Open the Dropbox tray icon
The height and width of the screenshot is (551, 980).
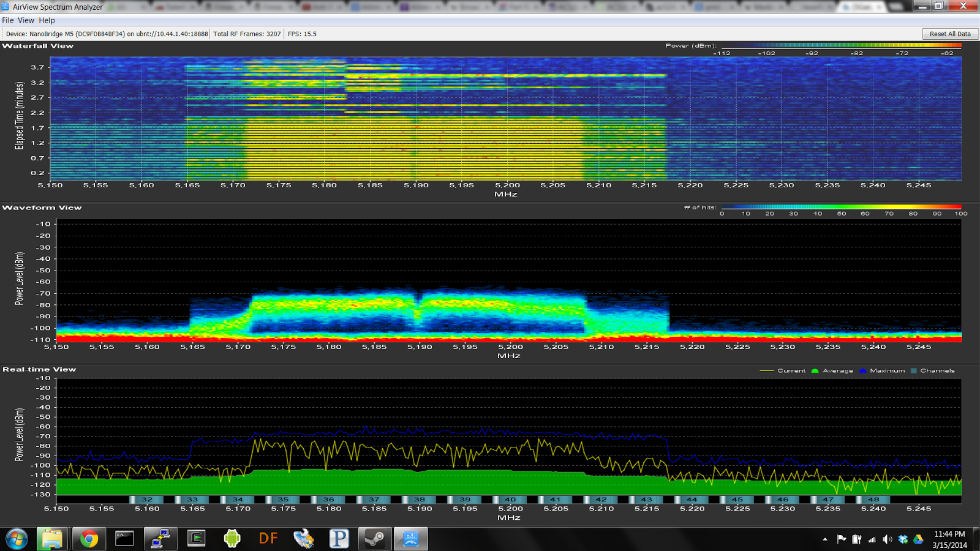903,539
